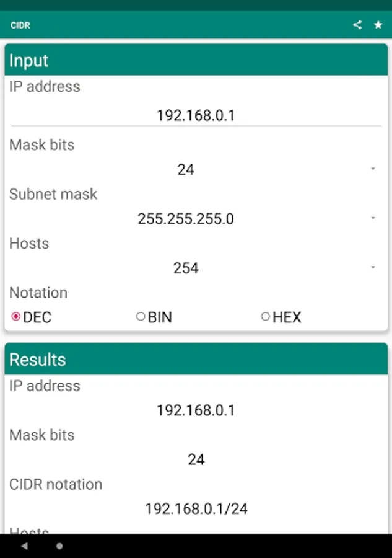392x558 pixels.
Task: Tap the Results IP address value
Action: (x=196, y=410)
